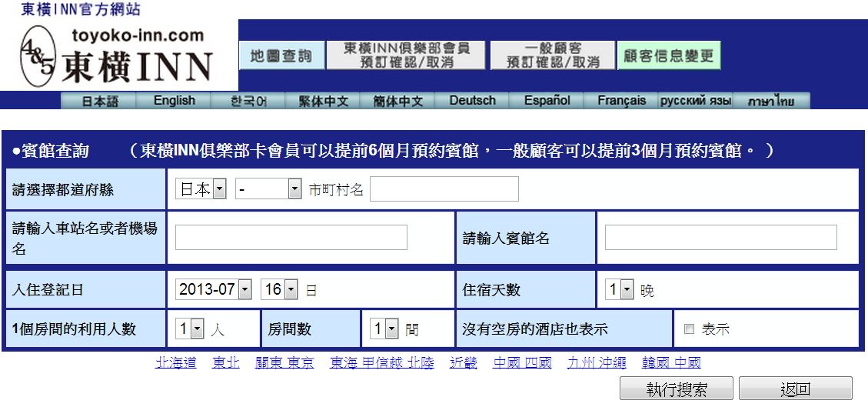Open the 地圖查詢 map search button
Image resolution: width=868 pixels, height=407 pixels.
(281, 55)
